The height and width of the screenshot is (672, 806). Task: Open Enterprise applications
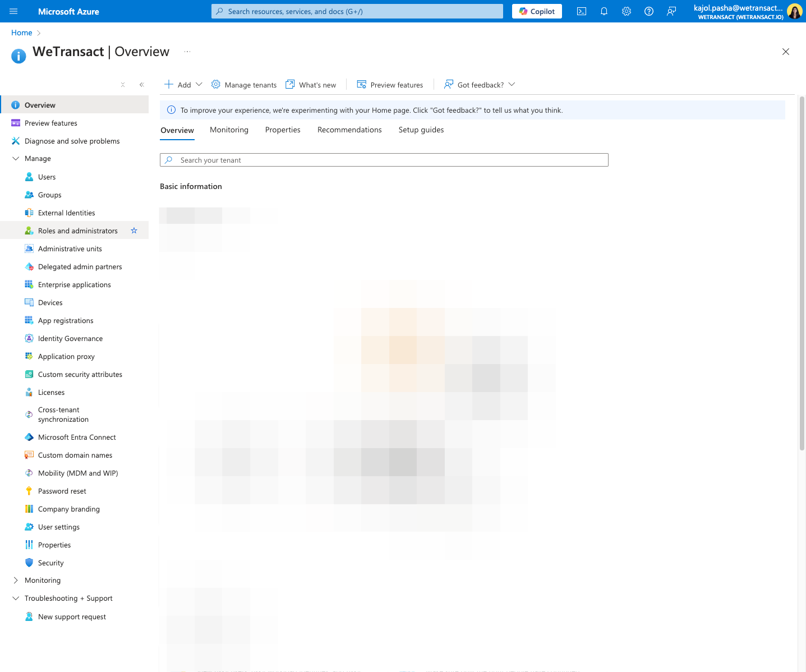(x=75, y=285)
